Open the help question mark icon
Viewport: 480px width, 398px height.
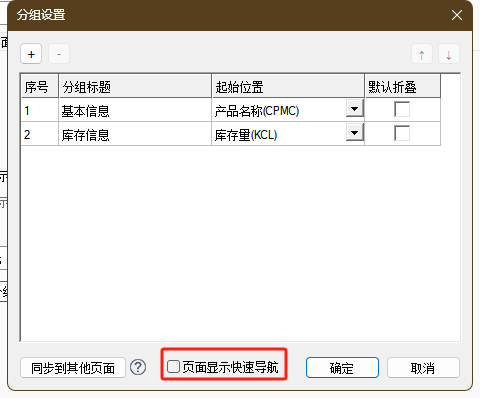(x=138, y=367)
